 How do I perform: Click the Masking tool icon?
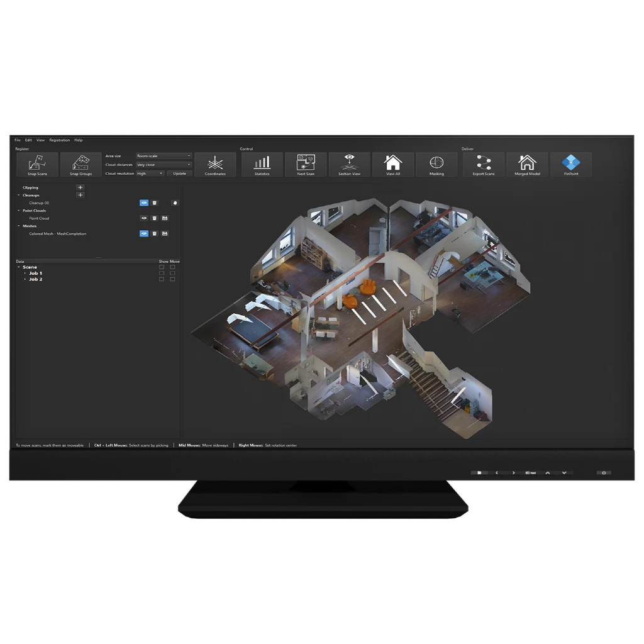click(x=436, y=165)
